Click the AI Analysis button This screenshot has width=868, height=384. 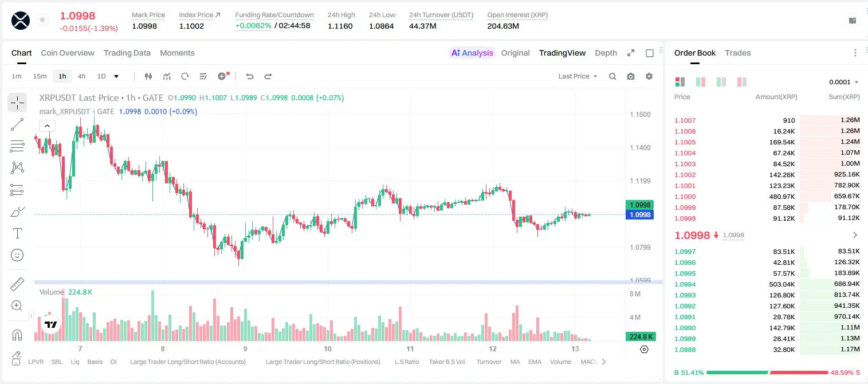[x=472, y=53]
